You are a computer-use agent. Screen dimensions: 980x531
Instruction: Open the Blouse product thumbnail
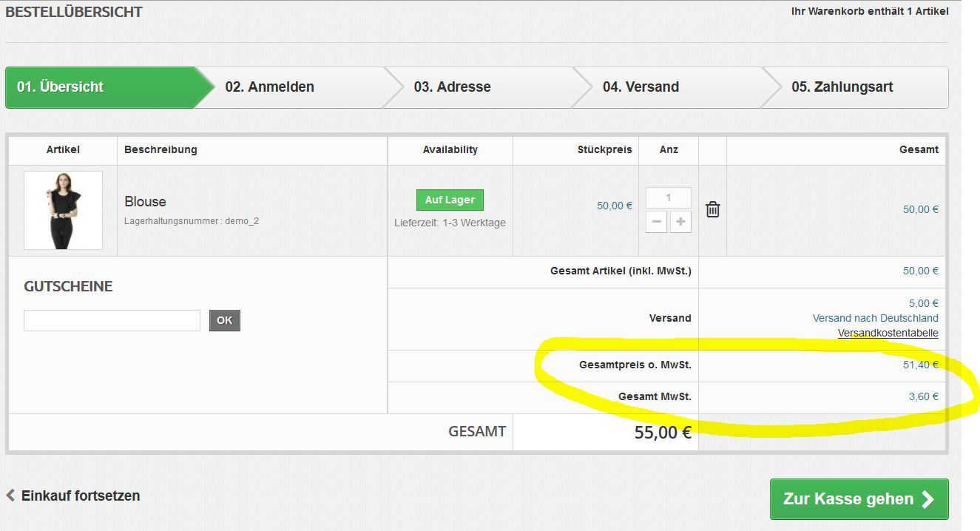(63, 211)
